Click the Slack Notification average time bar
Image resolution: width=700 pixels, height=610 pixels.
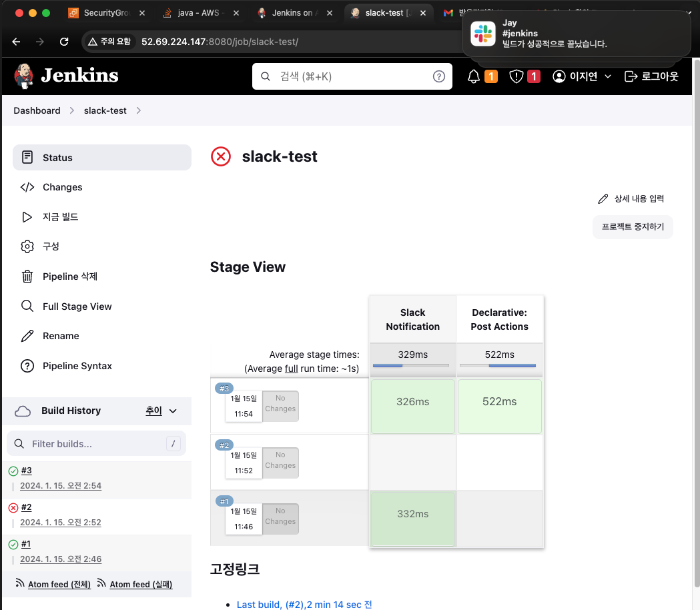coord(411,365)
